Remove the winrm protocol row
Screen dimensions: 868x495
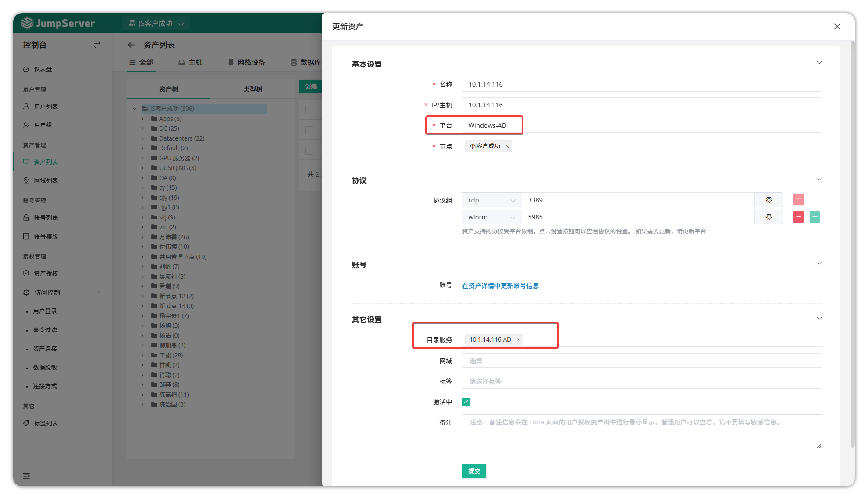[x=798, y=217]
